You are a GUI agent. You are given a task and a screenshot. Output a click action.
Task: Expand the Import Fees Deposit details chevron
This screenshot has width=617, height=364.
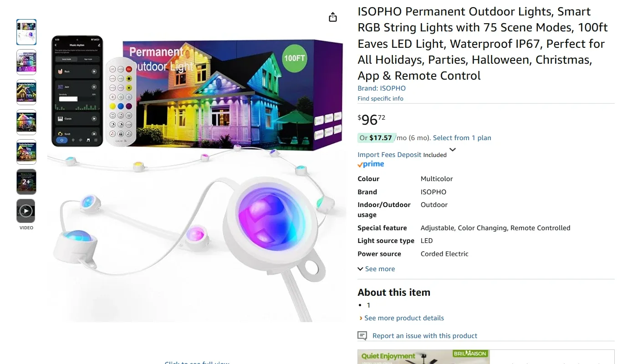tap(452, 149)
